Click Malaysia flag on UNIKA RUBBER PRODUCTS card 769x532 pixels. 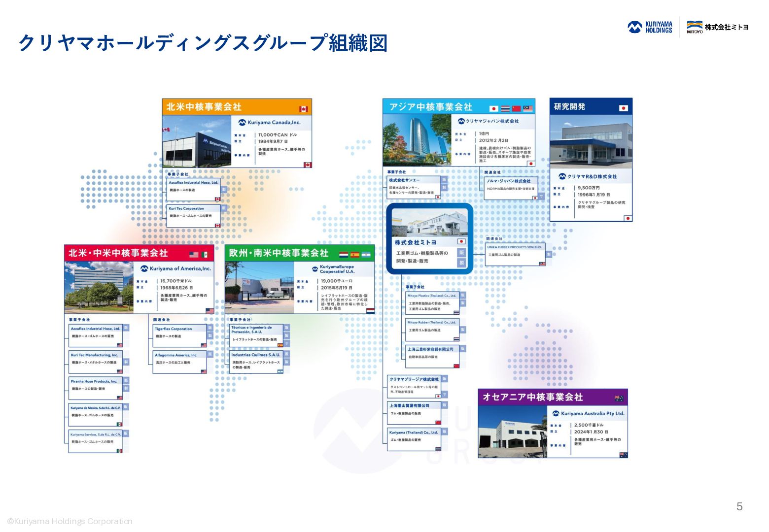coord(542,264)
